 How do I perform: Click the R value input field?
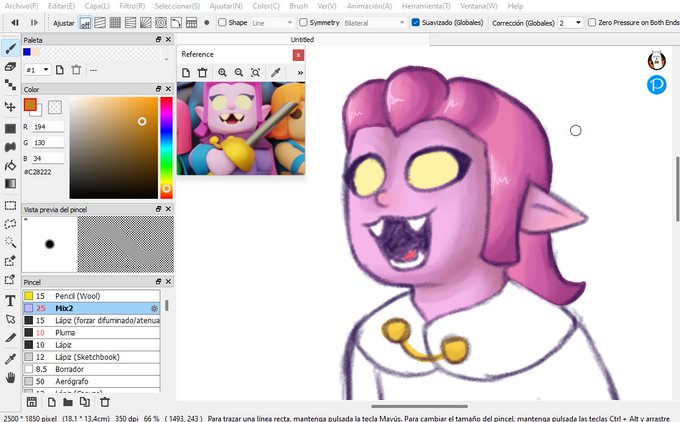[48, 127]
